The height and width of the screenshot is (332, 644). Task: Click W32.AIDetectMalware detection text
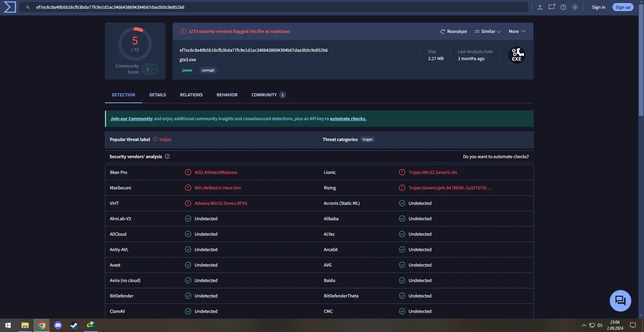(x=216, y=172)
